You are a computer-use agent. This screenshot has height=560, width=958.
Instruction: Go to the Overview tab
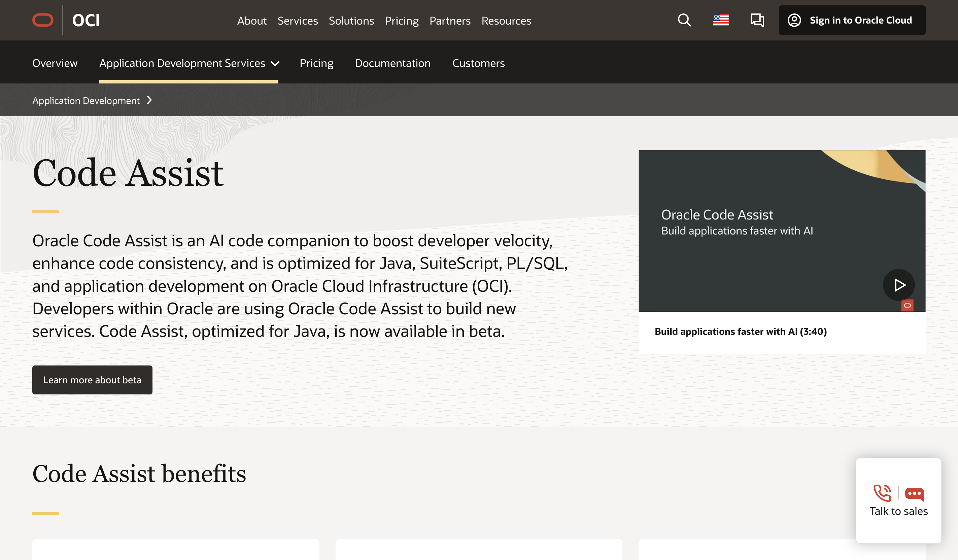click(55, 63)
